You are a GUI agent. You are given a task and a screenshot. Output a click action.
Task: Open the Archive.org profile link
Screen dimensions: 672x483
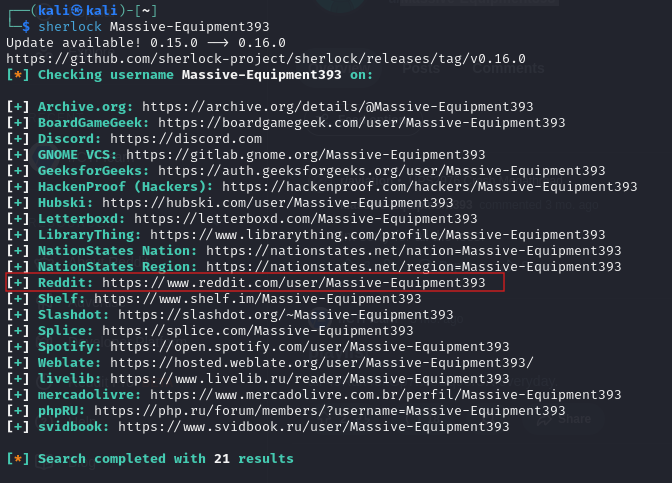[338, 106]
